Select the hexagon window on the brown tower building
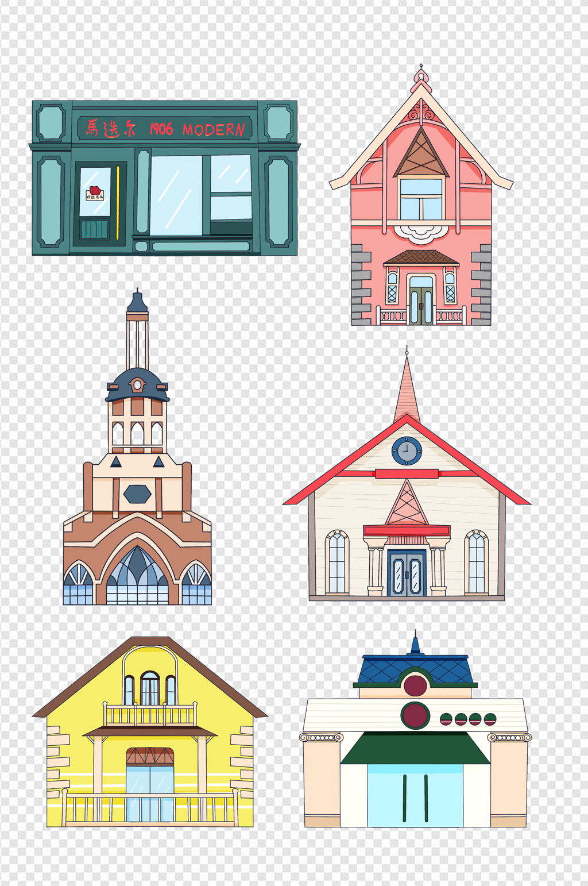 (137, 494)
